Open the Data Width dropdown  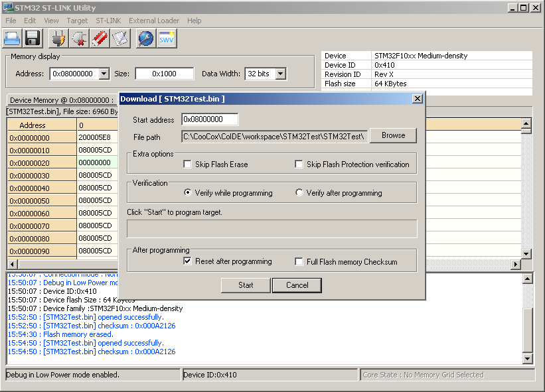280,74
